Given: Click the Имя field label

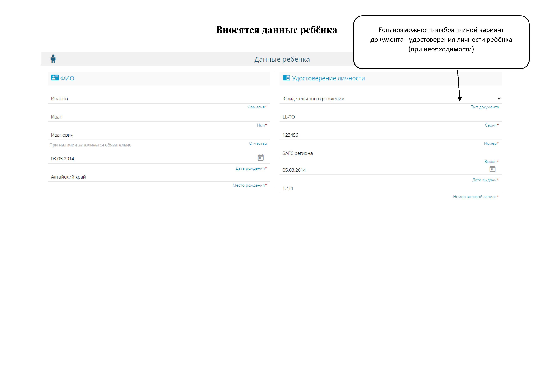Looking at the screenshot, I should click(262, 125).
